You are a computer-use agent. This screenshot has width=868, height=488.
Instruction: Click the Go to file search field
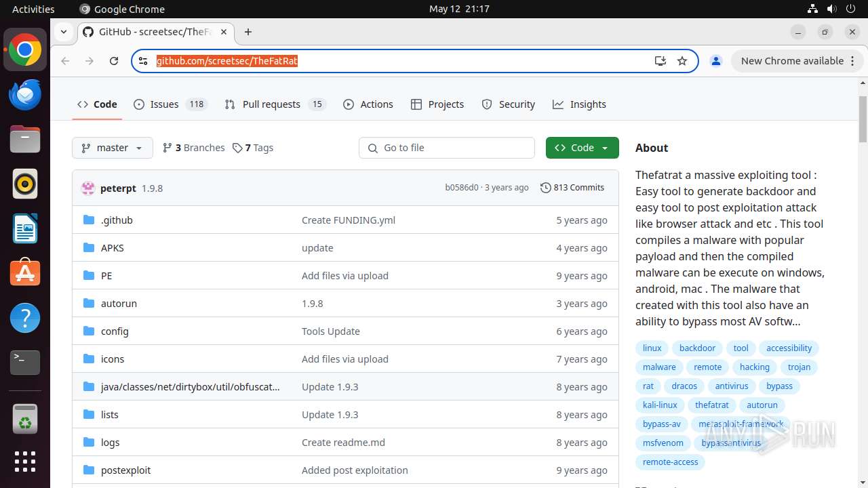(x=447, y=148)
